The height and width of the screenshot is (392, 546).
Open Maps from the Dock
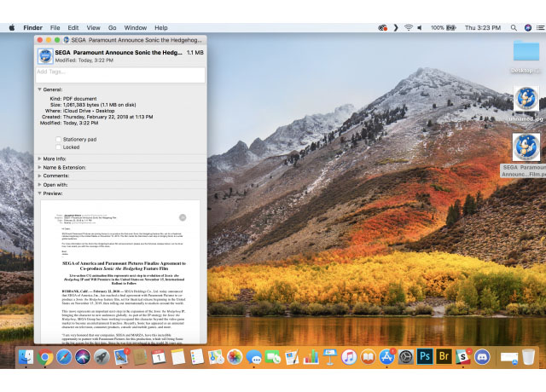[x=216, y=357]
